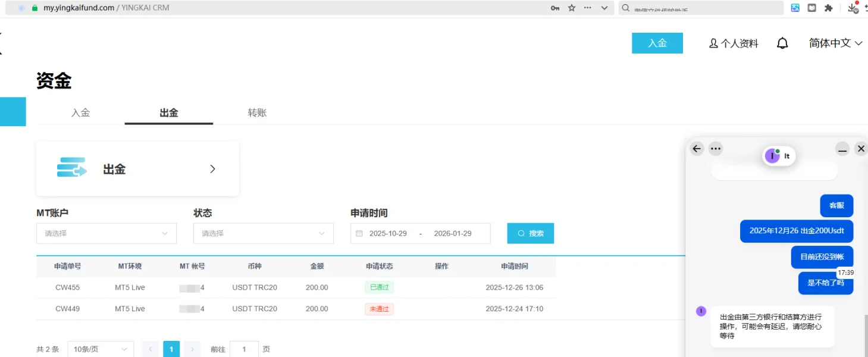Click the saved password key icon
The width and height of the screenshot is (868, 357).
click(555, 8)
